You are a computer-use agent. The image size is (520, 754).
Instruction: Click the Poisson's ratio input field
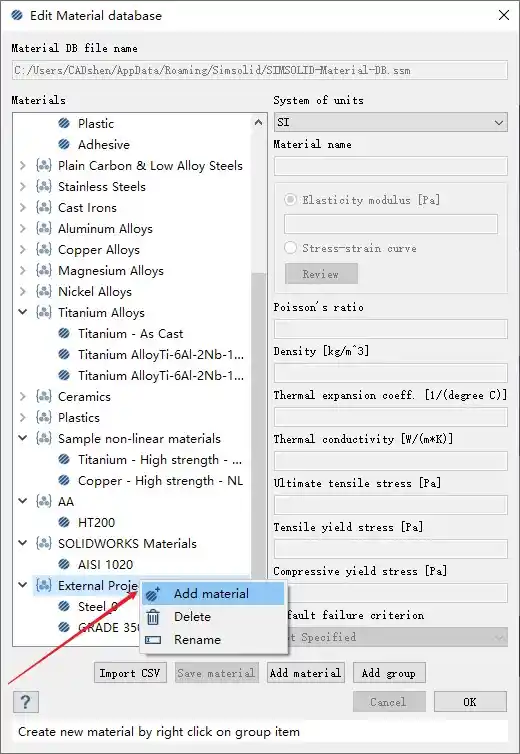pyautogui.click(x=391, y=329)
